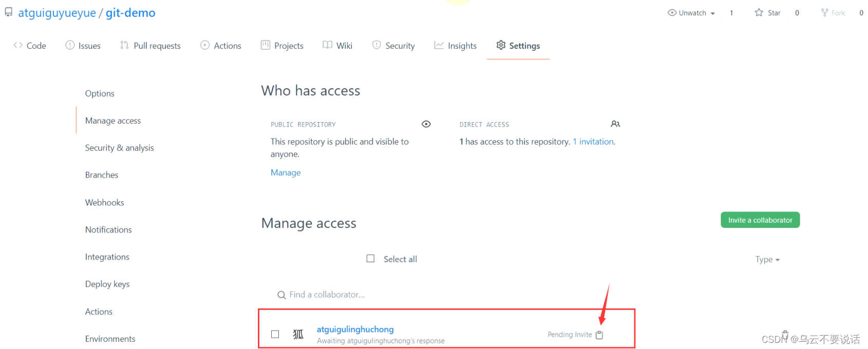Click the eye icon beside Public Repository
Viewport: 868px width, 349px height.
coord(426,124)
